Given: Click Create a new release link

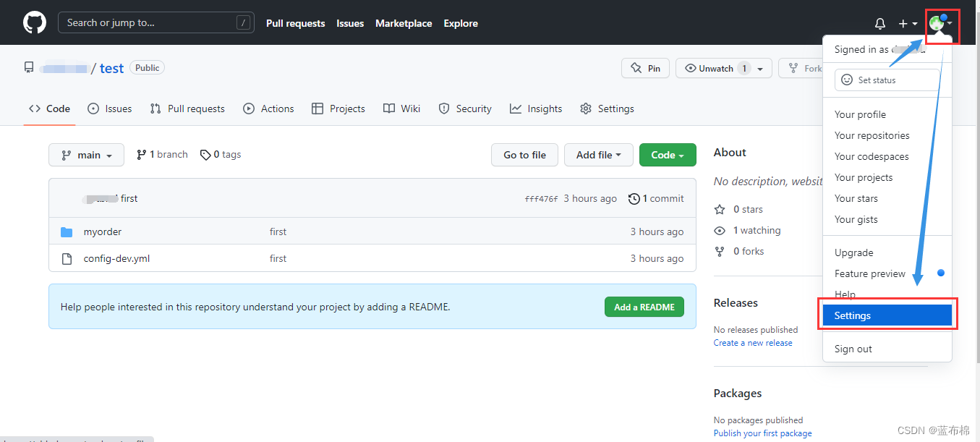Looking at the screenshot, I should click(x=753, y=343).
